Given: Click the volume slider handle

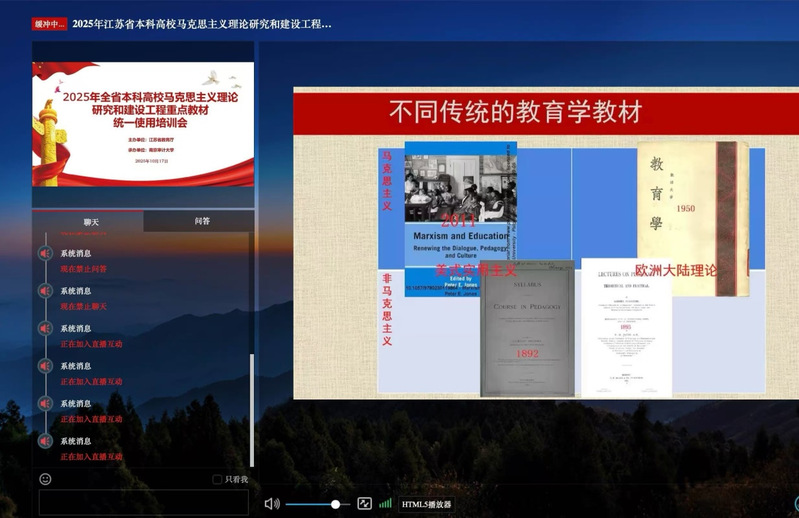Looking at the screenshot, I should point(335,504).
